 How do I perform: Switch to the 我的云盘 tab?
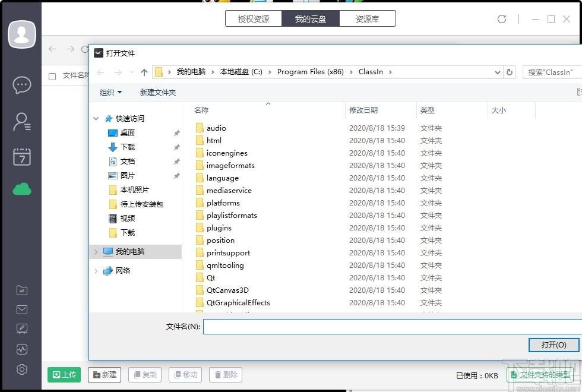click(x=311, y=18)
